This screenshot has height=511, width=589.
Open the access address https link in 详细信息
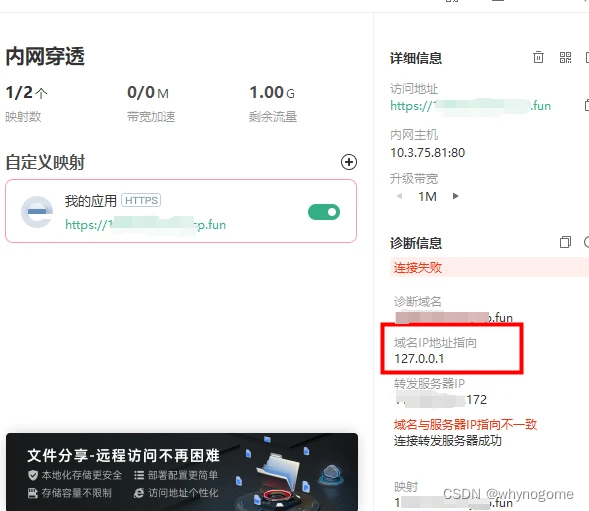tap(471, 106)
